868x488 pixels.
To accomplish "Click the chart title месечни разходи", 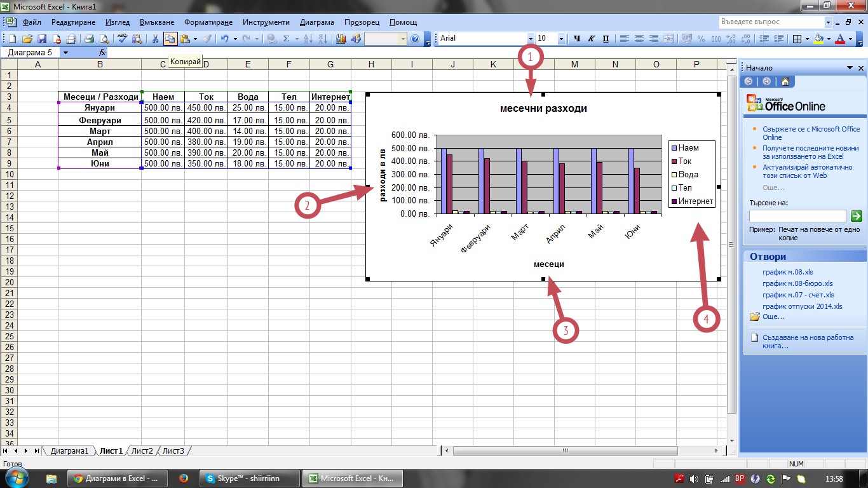I will click(543, 109).
